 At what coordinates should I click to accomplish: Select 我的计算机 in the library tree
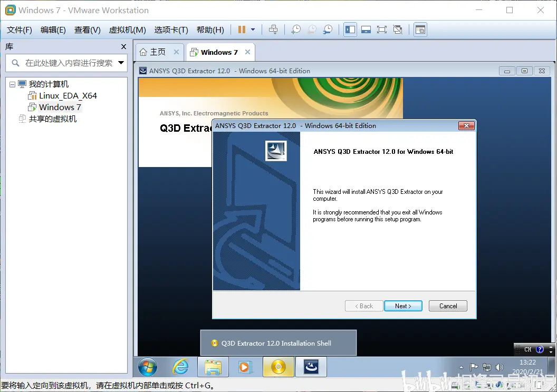click(x=49, y=84)
